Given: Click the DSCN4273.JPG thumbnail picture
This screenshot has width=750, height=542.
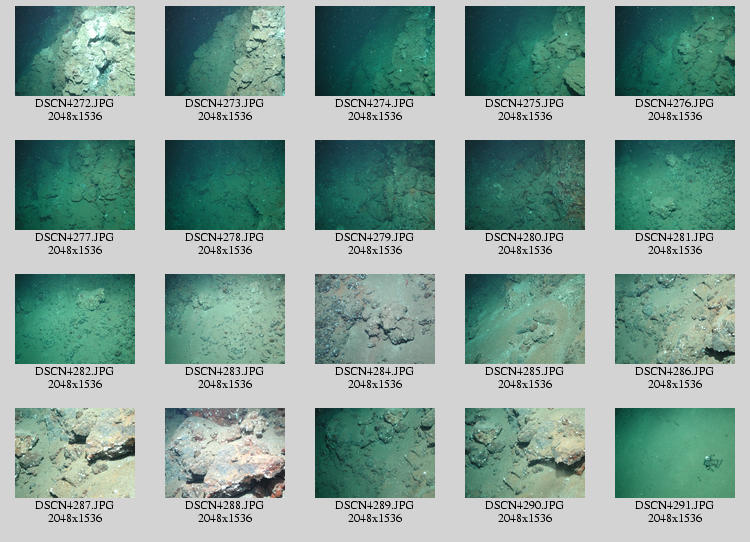Looking at the screenshot, I should click(225, 51).
